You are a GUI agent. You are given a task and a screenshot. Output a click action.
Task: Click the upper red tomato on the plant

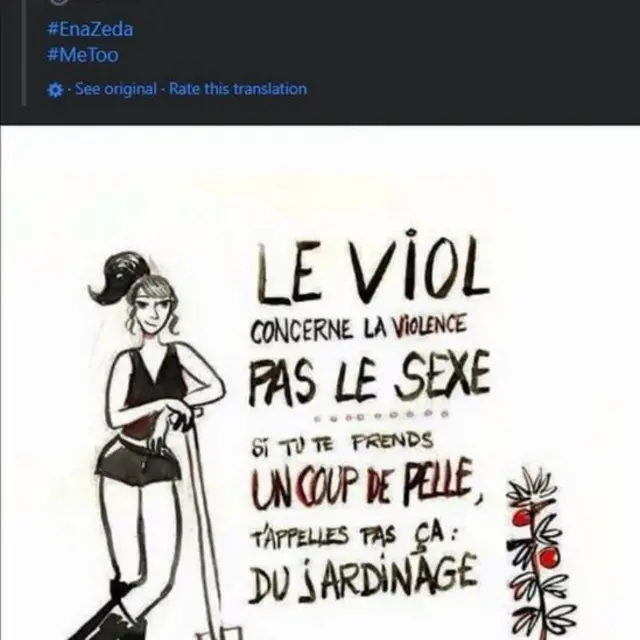point(522,518)
